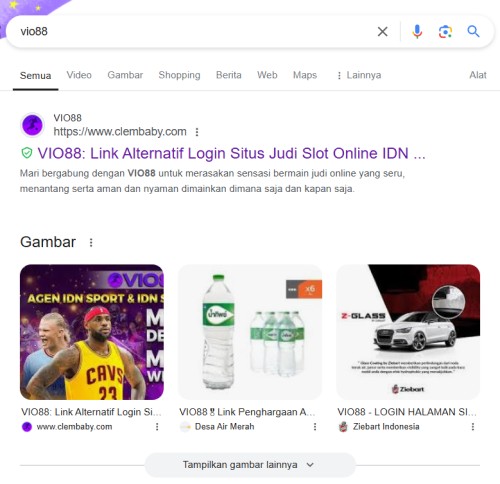Select the Berita news tab
Viewport: 500px width, 484px height.
229,75
